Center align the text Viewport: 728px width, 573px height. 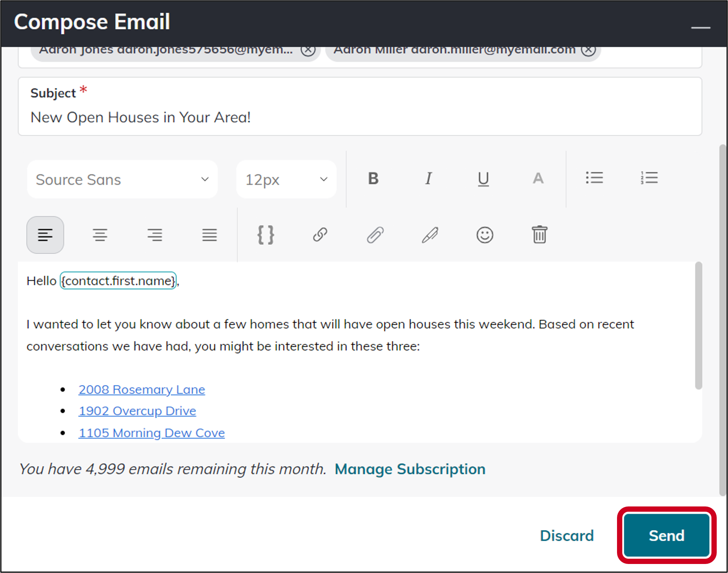coord(100,235)
